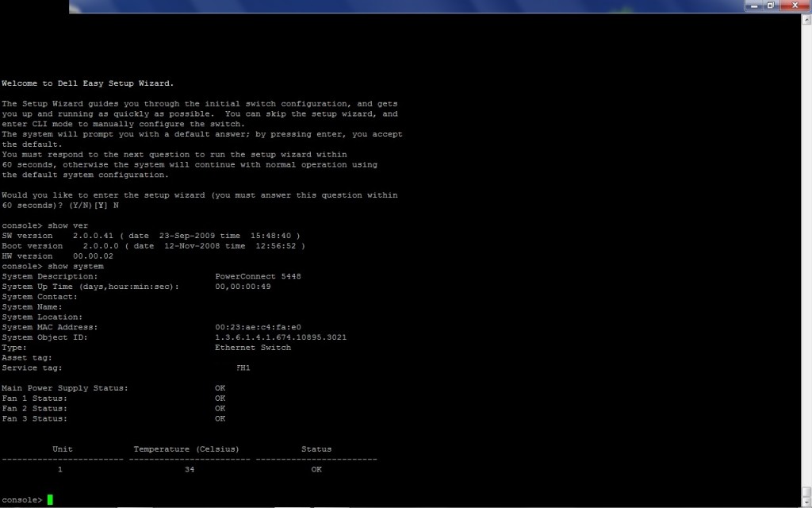Click HW version value 00.00.02
Image resolution: width=812 pixels, height=508 pixels.
(x=93, y=256)
